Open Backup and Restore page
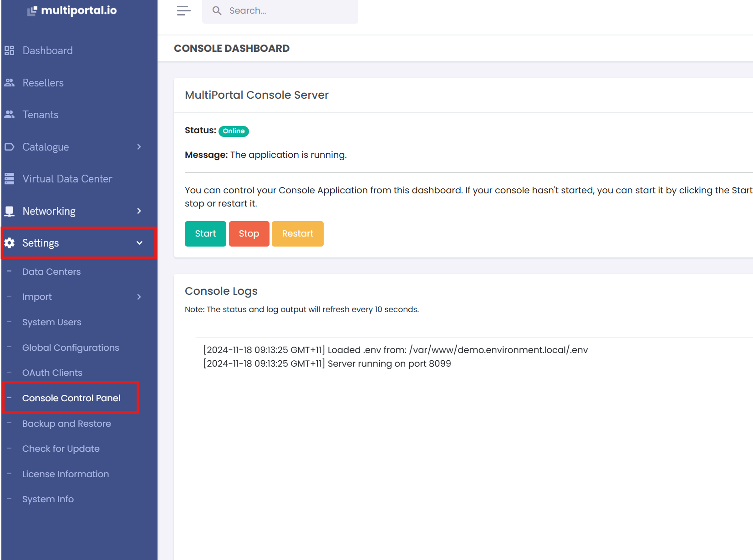The width and height of the screenshot is (753, 560). (66, 424)
